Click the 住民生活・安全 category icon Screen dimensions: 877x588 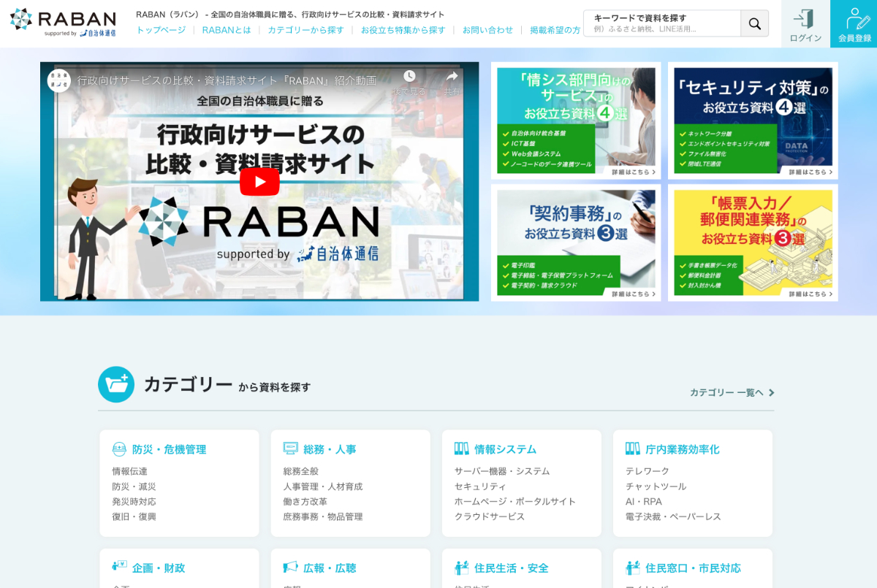pos(461,568)
